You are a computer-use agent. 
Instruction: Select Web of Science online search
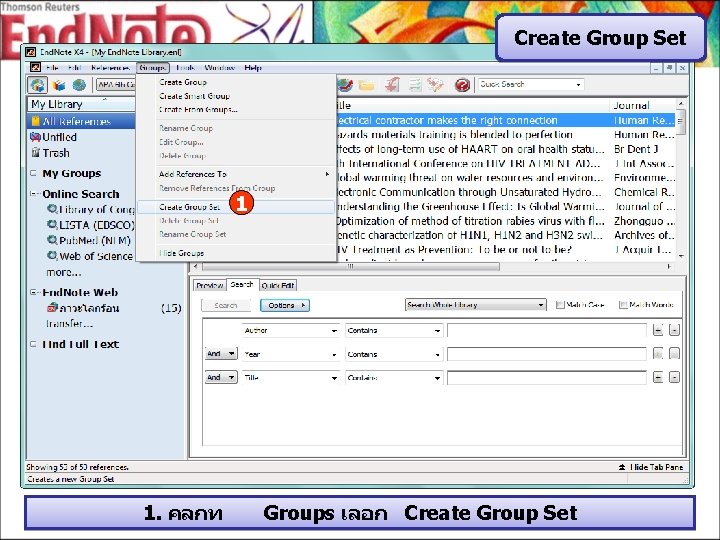pos(90,256)
